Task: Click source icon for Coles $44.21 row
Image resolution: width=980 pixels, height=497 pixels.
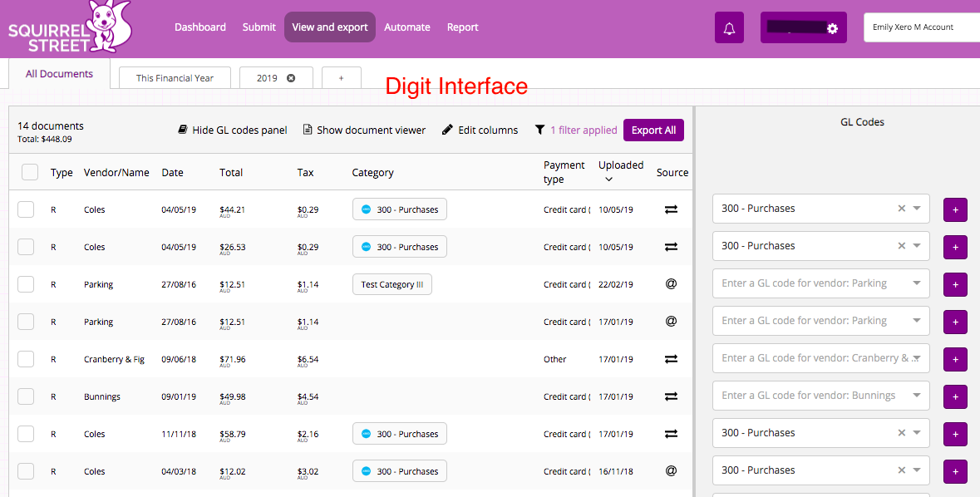Action: pyautogui.click(x=671, y=209)
